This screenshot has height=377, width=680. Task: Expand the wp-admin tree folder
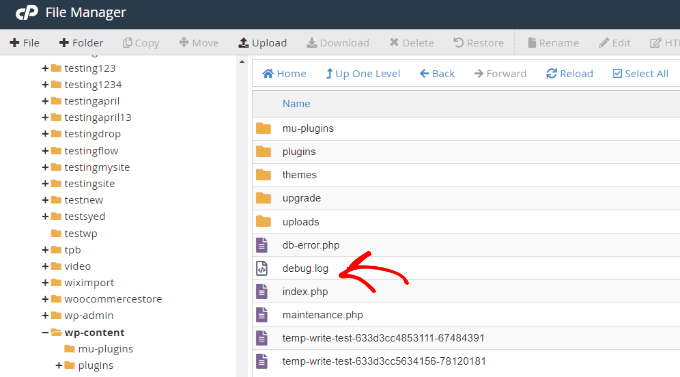pos(45,315)
